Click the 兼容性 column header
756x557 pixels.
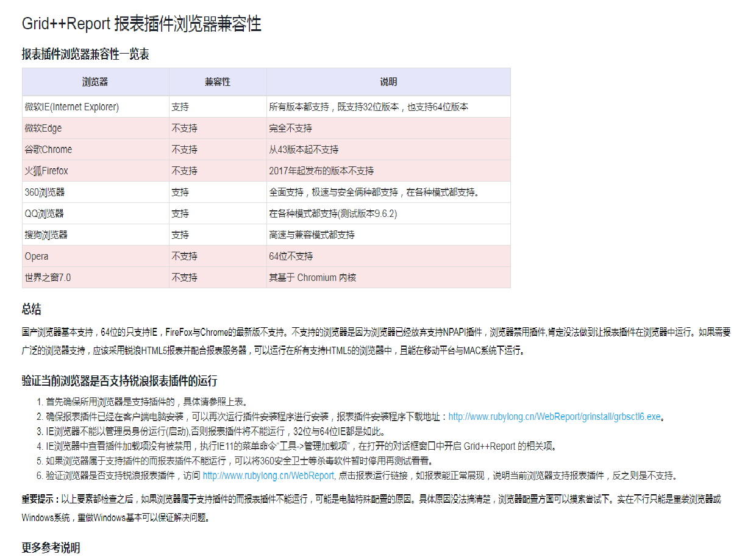point(216,82)
